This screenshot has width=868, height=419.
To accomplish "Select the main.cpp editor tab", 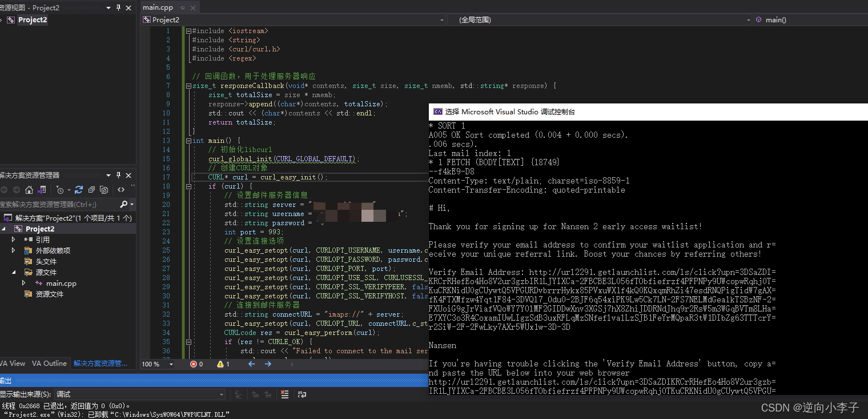I will (x=158, y=7).
